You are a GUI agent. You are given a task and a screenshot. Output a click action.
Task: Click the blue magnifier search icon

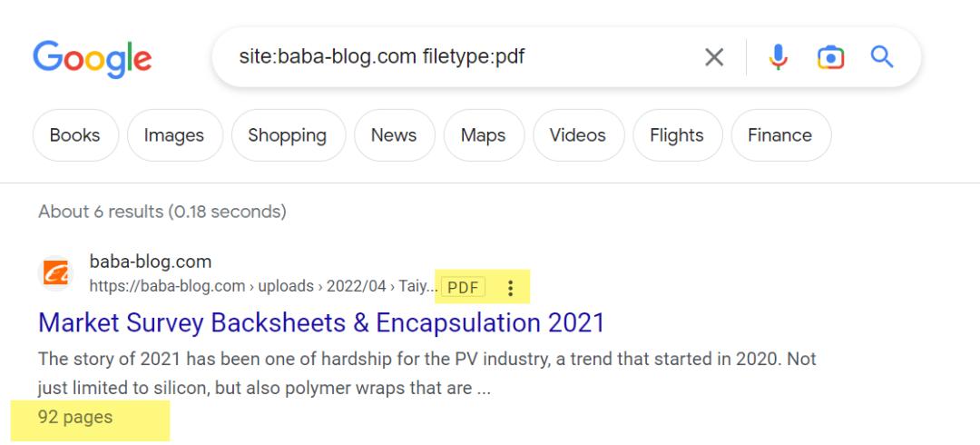[882, 58]
